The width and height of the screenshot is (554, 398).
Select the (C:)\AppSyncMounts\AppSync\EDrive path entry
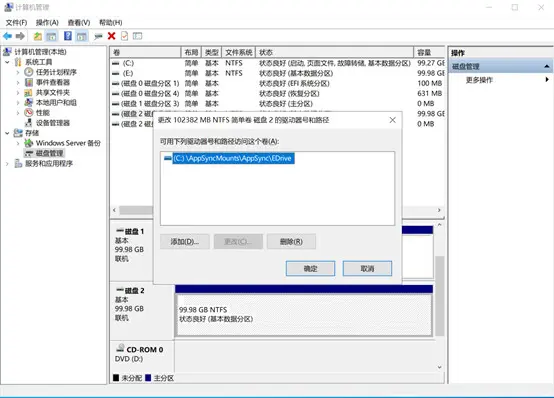coord(233,158)
